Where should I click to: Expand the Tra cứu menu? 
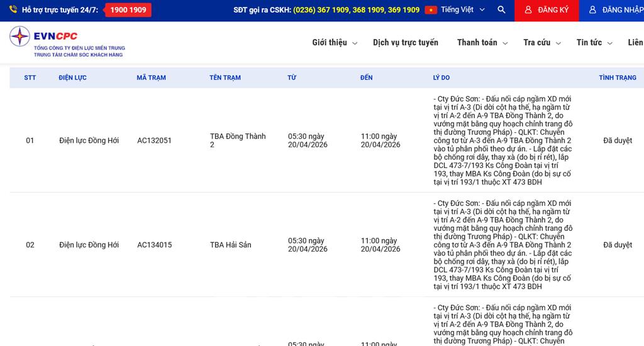coord(541,43)
